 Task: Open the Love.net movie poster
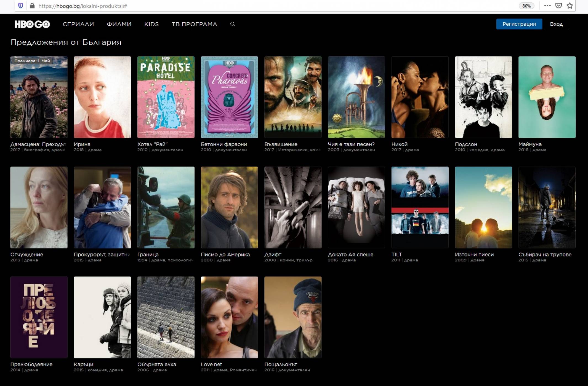click(229, 317)
